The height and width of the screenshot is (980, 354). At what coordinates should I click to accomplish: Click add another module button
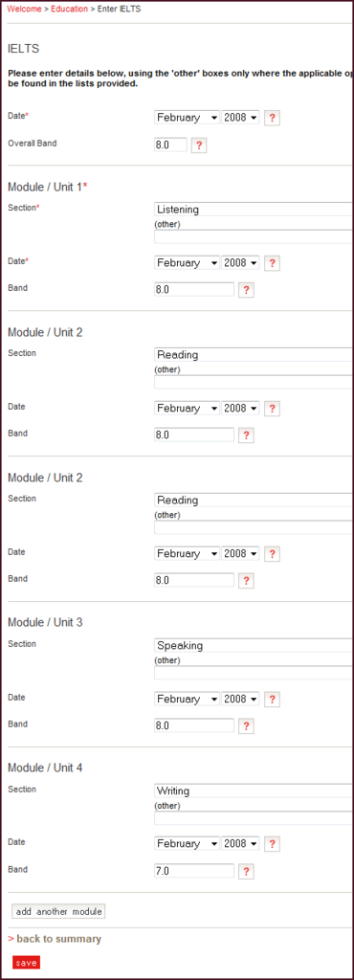(x=58, y=912)
